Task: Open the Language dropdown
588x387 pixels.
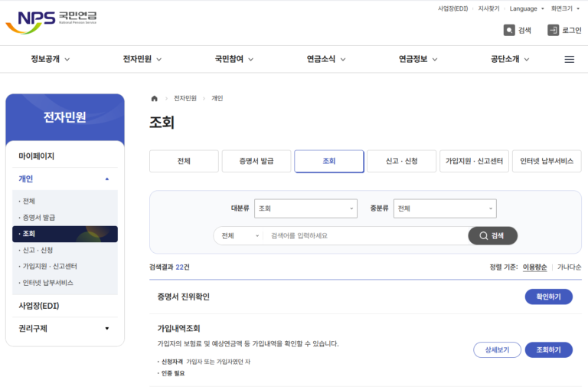Action: point(527,8)
